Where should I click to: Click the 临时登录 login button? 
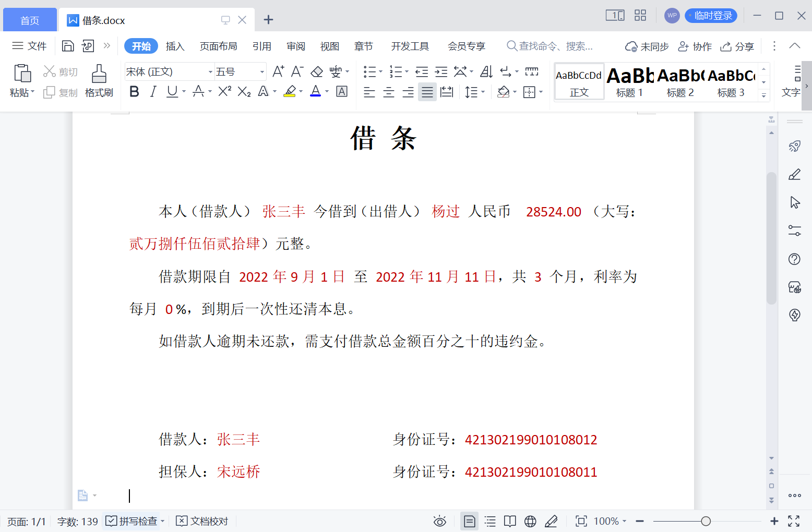click(711, 16)
